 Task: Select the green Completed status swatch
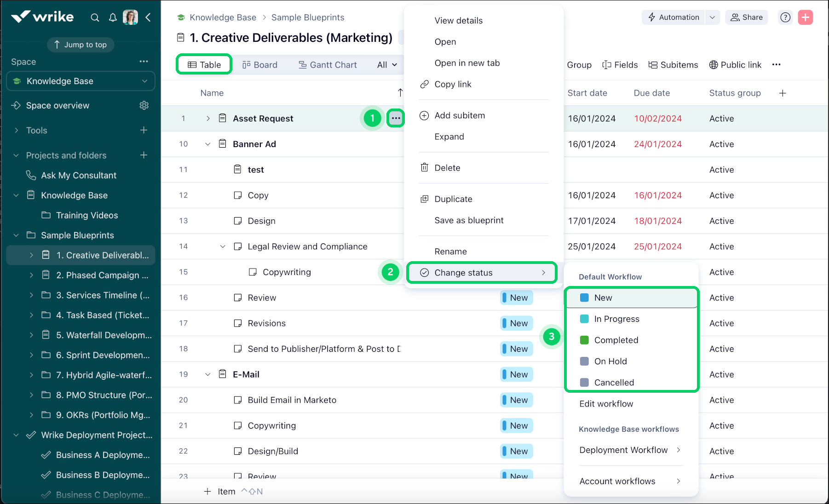coord(585,340)
